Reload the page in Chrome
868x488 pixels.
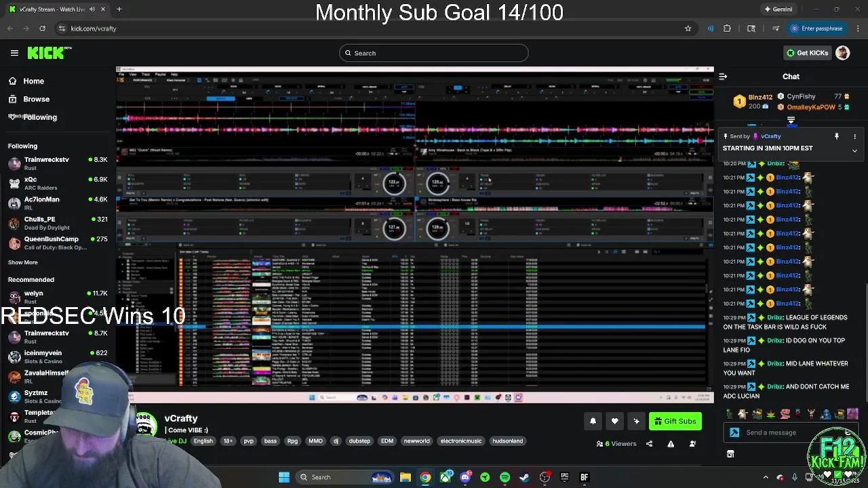[x=42, y=28]
